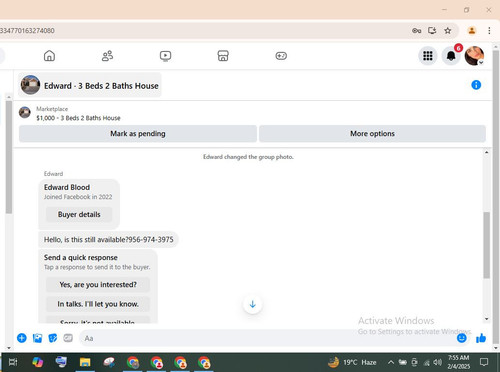Open password key icon in address bar
The image size is (500, 372).
pyautogui.click(x=416, y=31)
